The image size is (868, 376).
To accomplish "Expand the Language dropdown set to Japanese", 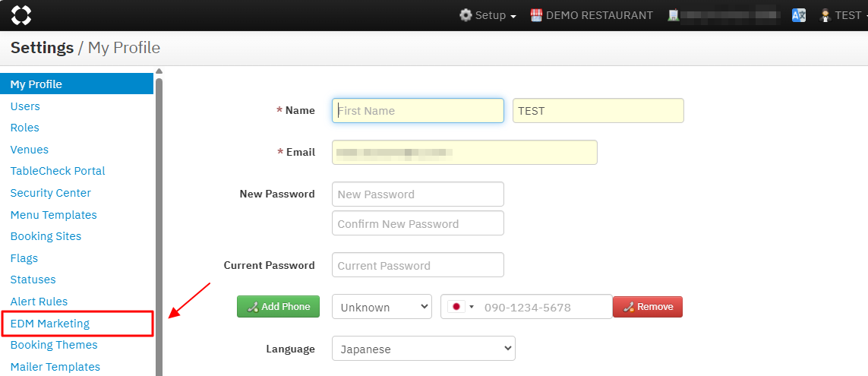I will point(423,349).
